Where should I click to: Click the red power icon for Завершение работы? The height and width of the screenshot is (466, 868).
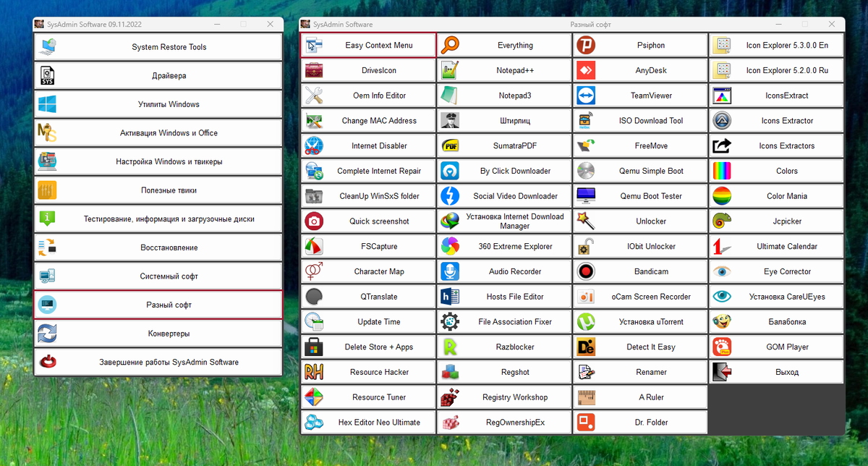tap(48, 362)
